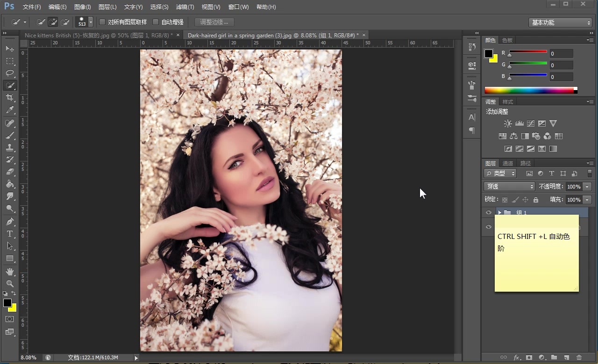Click the Add to Selection mode icon
Screen dimensions: 598x364
[53, 22]
